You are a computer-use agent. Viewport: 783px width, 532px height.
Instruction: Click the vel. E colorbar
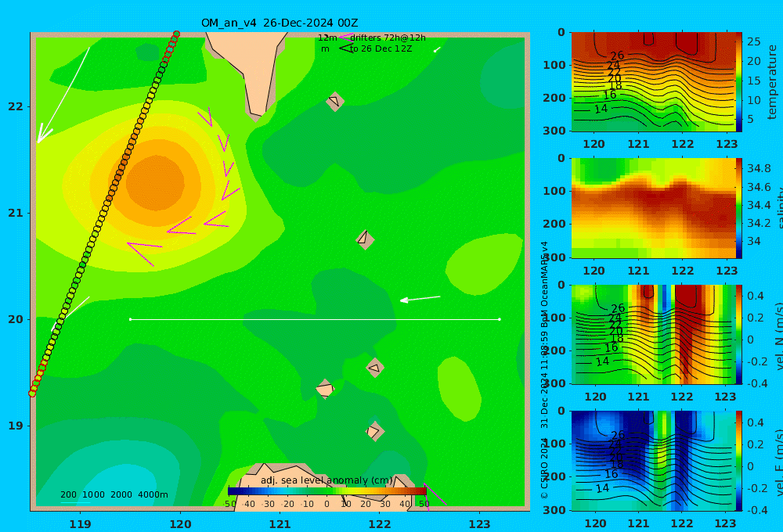pos(739,461)
